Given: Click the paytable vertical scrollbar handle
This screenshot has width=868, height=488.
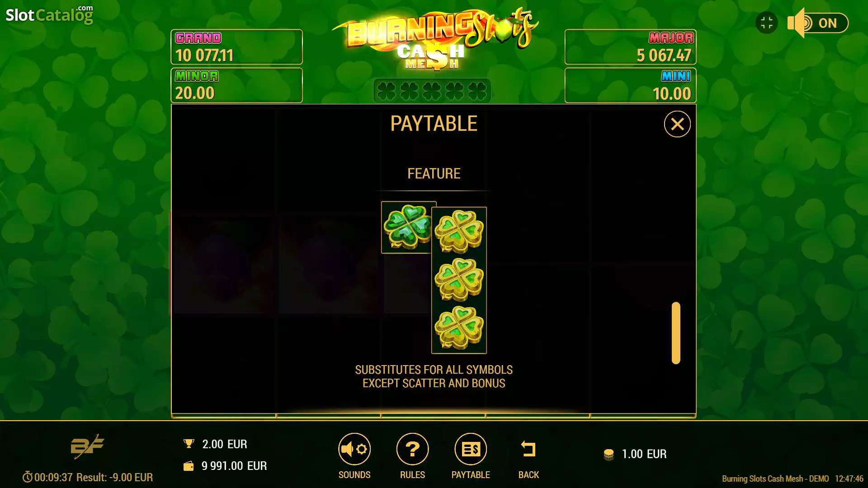Looking at the screenshot, I should pos(676,333).
